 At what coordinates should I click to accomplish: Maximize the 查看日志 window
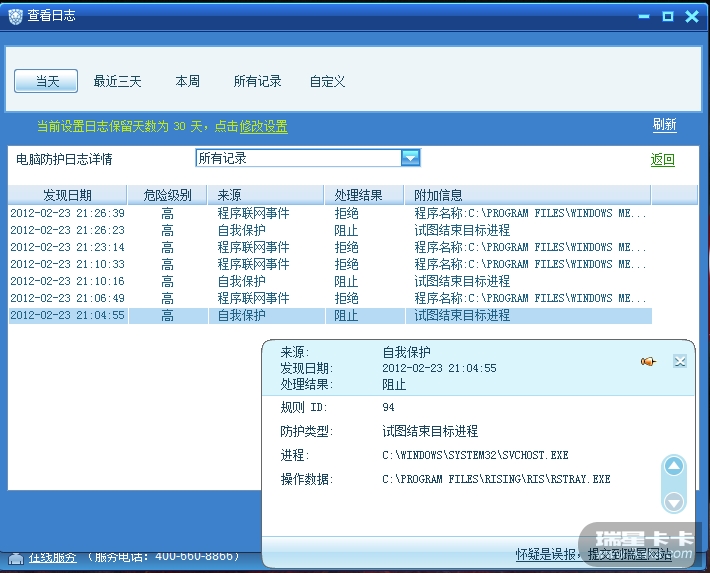click(x=667, y=17)
